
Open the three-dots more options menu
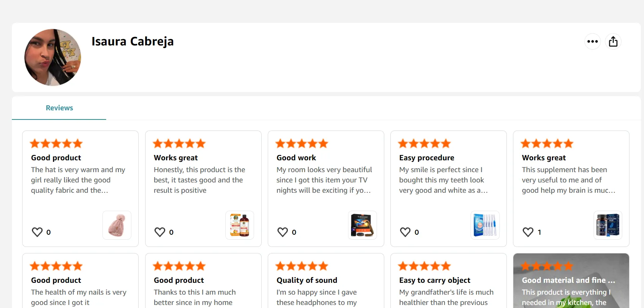[592, 42]
